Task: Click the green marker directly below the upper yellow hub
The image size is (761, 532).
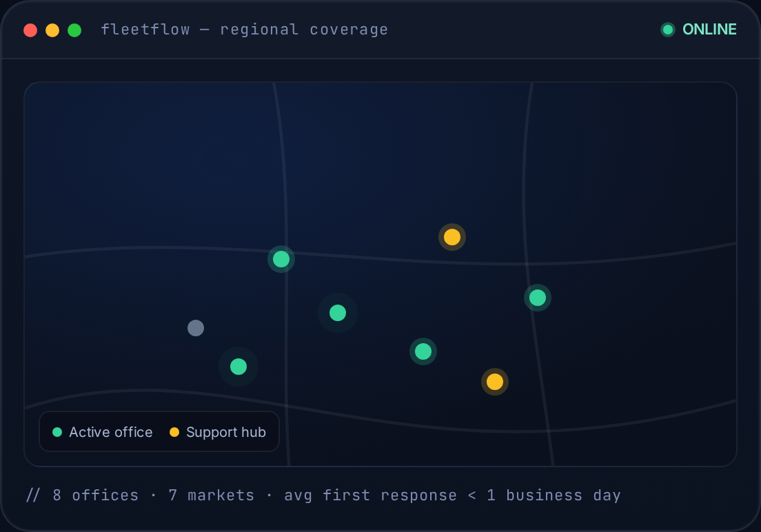Action: point(423,351)
